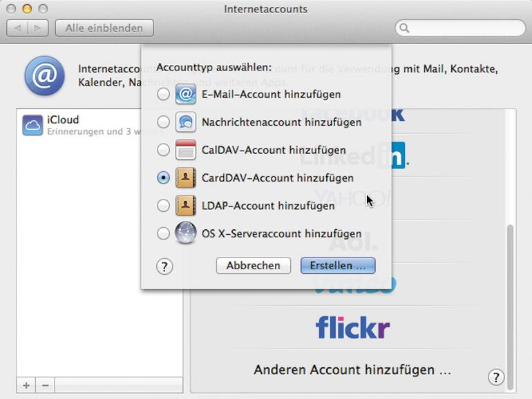The height and width of the screenshot is (399, 532).
Task: Click Alle einblenden in the toolbar
Action: pos(104,28)
